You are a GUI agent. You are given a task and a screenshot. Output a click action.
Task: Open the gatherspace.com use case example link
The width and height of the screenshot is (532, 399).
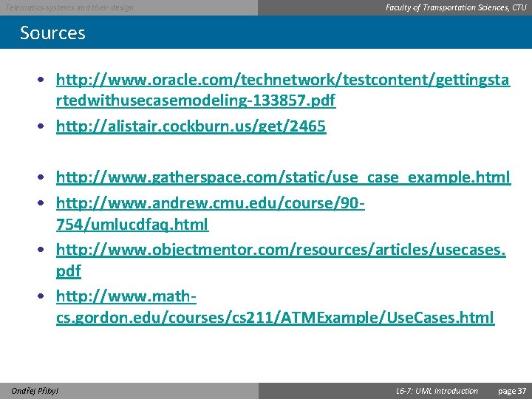(x=283, y=177)
